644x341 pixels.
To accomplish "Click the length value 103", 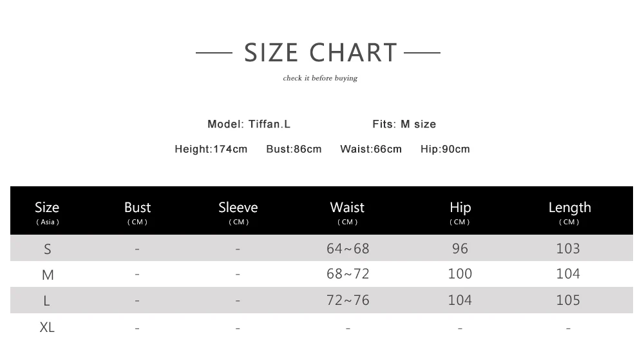I will [x=568, y=248].
